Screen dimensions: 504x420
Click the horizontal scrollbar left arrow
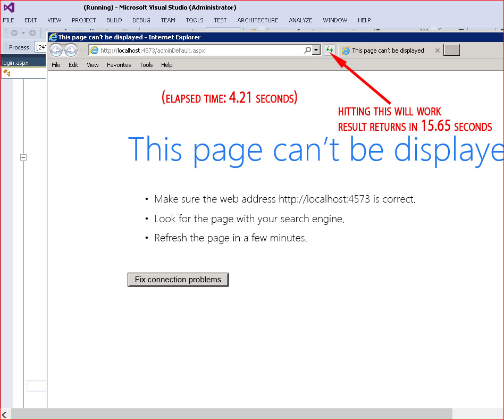[4, 415]
